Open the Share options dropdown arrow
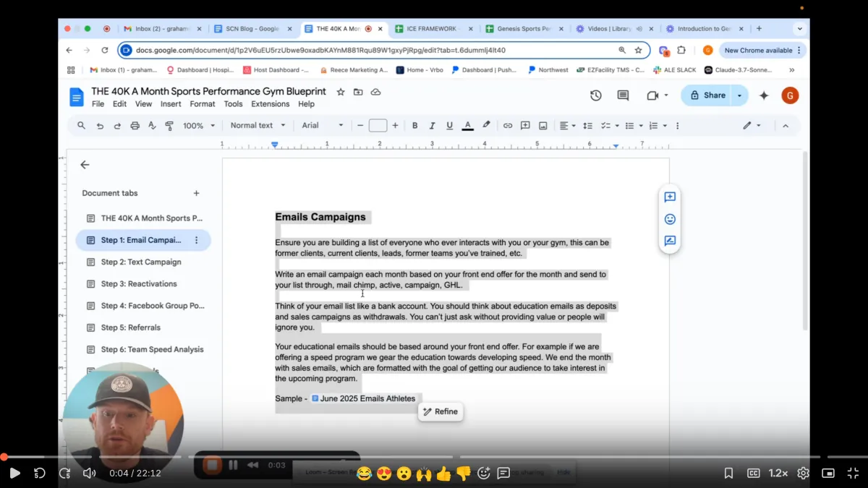The height and width of the screenshot is (488, 868). (x=739, y=95)
